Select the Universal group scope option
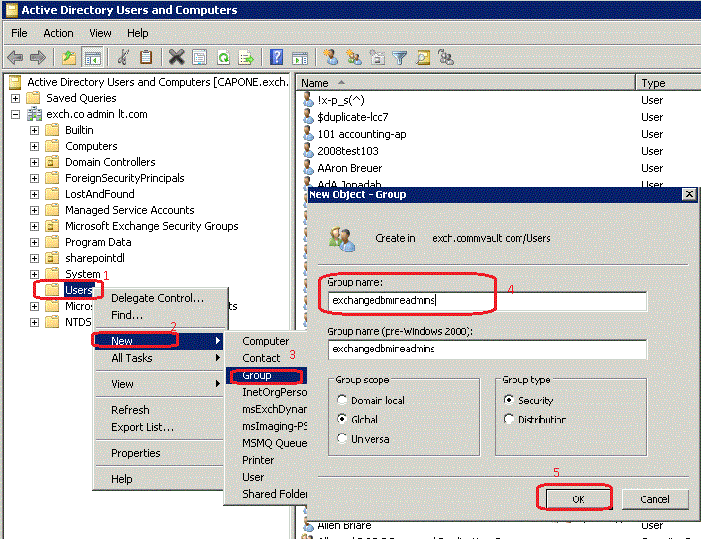Image resolution: width=701 pixels, height=539 pixels. click(x=343, y=438)
